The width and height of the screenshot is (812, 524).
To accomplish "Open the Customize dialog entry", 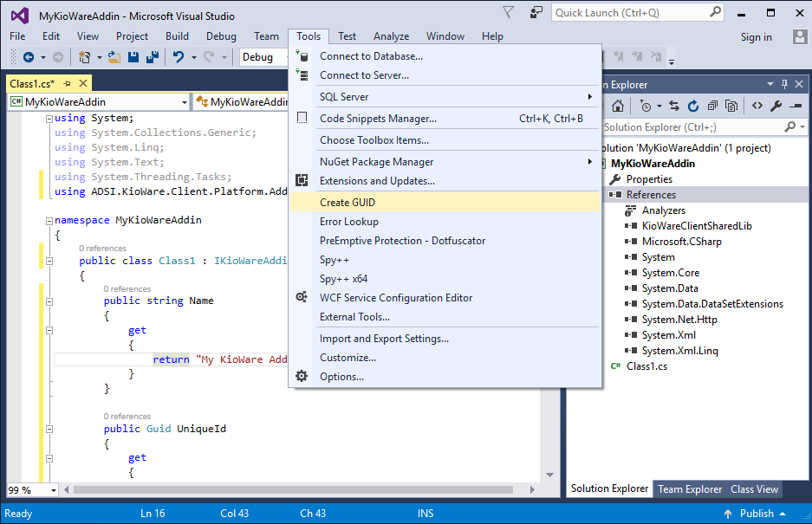I will click(445, 357).
